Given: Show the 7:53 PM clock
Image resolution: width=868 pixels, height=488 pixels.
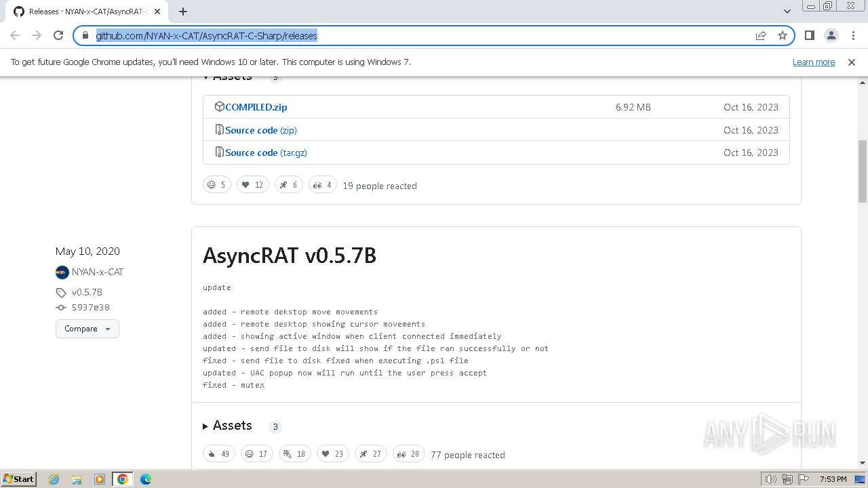Looking at the screenshot, I should click(833, 479).
